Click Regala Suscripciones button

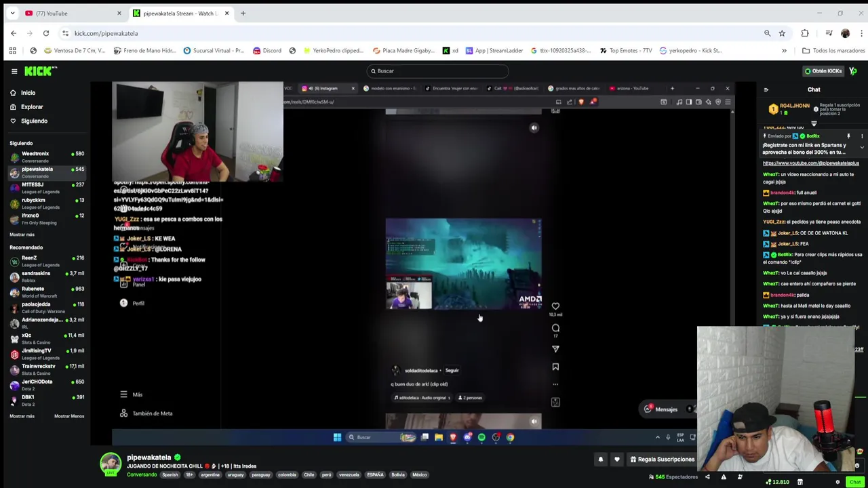tap(662, 460)
